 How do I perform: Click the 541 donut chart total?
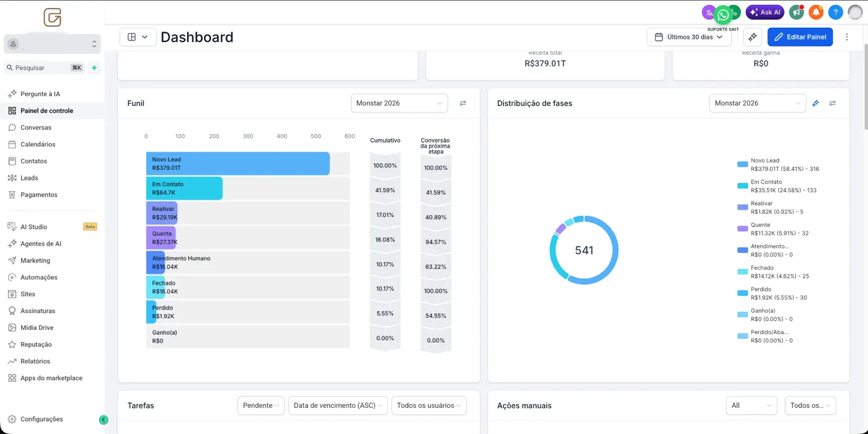tap(584, 250)
